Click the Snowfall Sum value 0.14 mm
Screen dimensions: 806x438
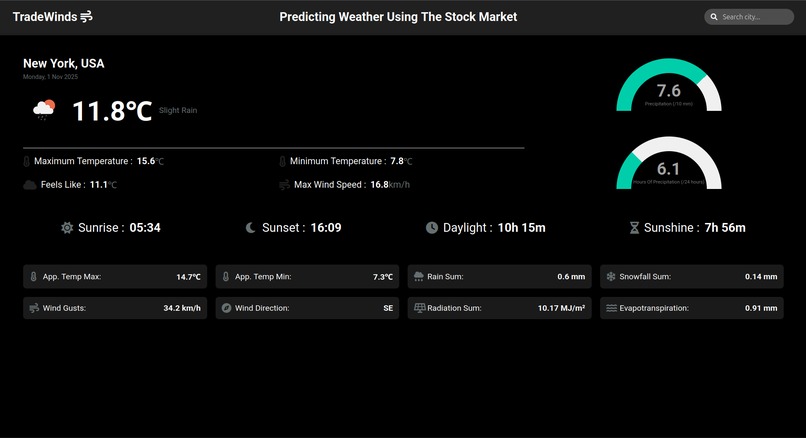pyautogui.click(x=761, y=277)
